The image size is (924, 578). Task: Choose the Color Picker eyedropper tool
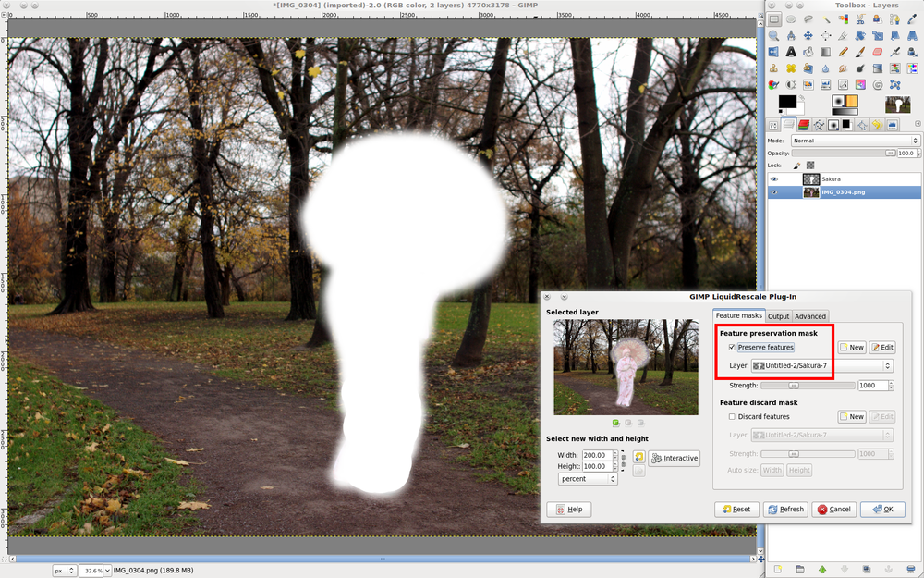tap(913, 19)
